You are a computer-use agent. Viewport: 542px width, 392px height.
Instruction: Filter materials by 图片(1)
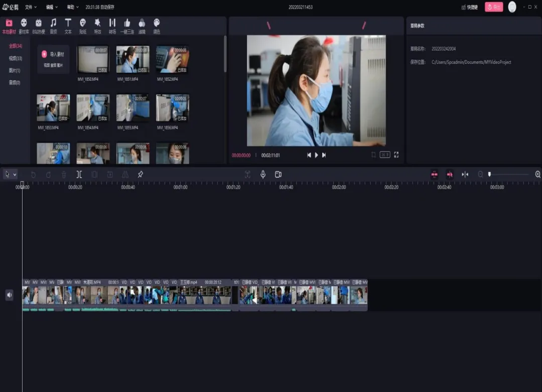15,70
